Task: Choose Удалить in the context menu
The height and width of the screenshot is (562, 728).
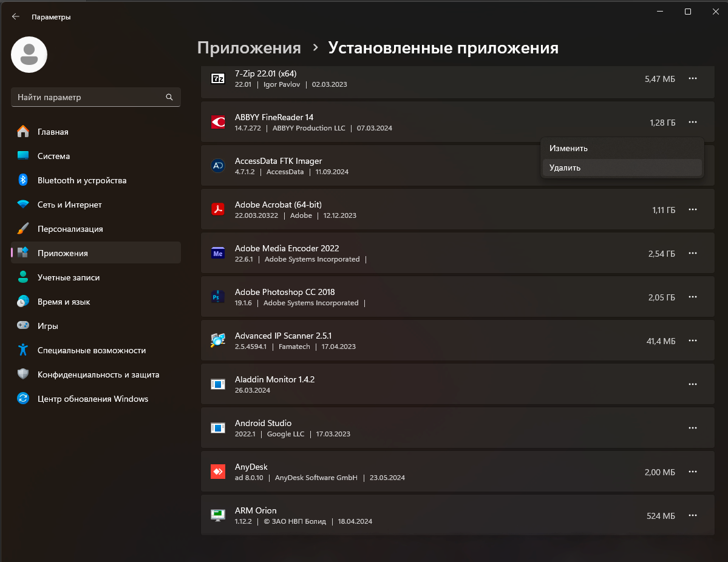Action: click(622, 168)
